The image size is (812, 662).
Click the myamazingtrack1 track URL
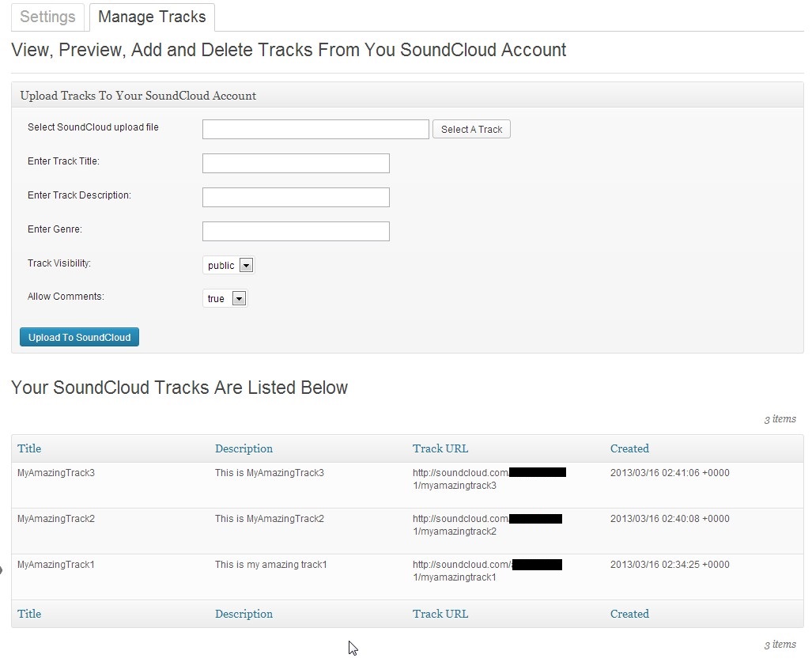click(487, 571)
